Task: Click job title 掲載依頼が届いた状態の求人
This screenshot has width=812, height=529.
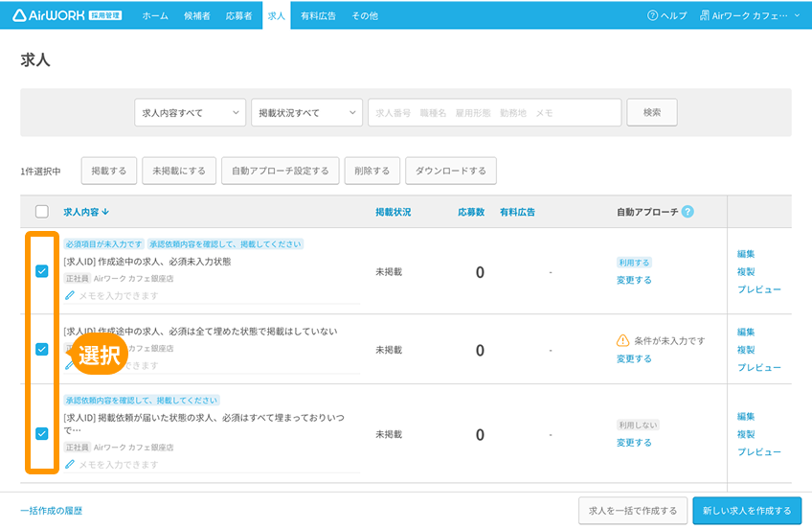Action: pyautogui.click(x=204, y=424)
